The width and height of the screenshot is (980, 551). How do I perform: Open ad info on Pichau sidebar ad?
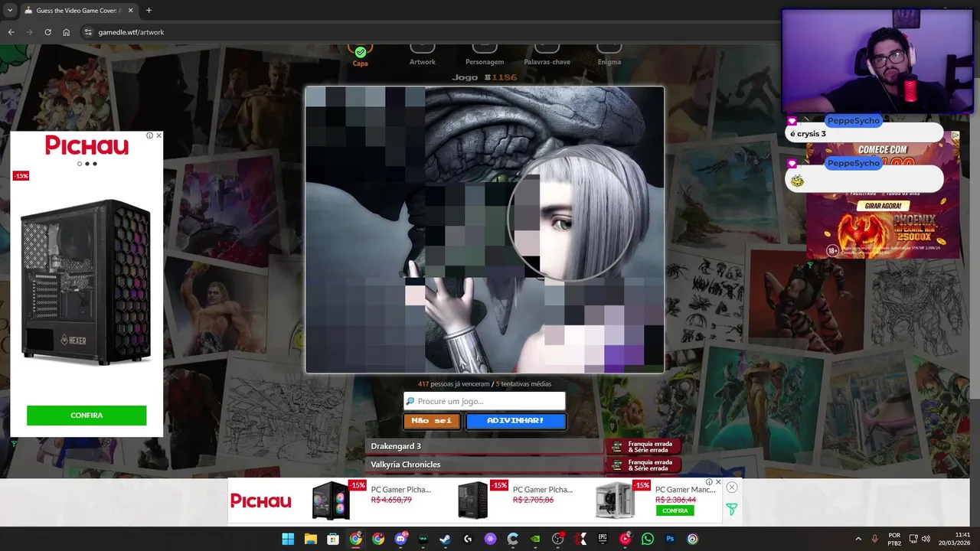coord(150,135)
